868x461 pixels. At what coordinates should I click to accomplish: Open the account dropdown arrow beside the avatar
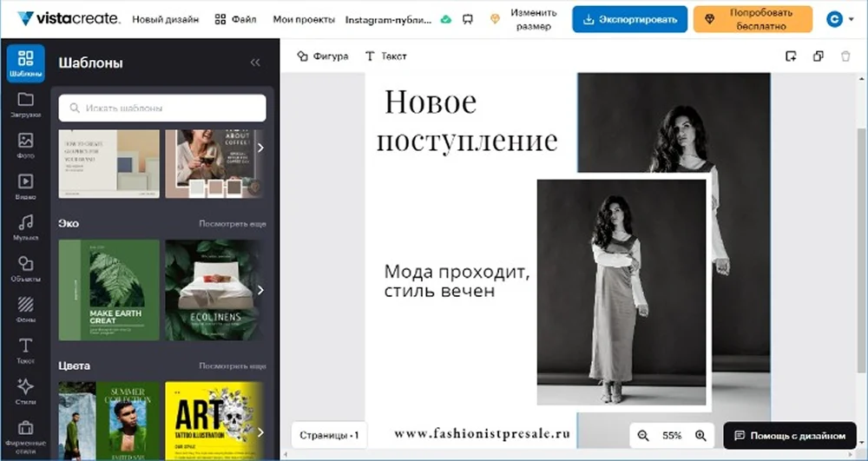852,20
